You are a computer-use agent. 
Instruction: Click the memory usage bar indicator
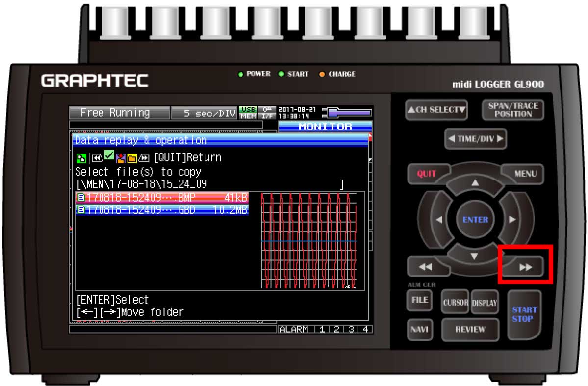pyautogui.click(x=347, y=112)
